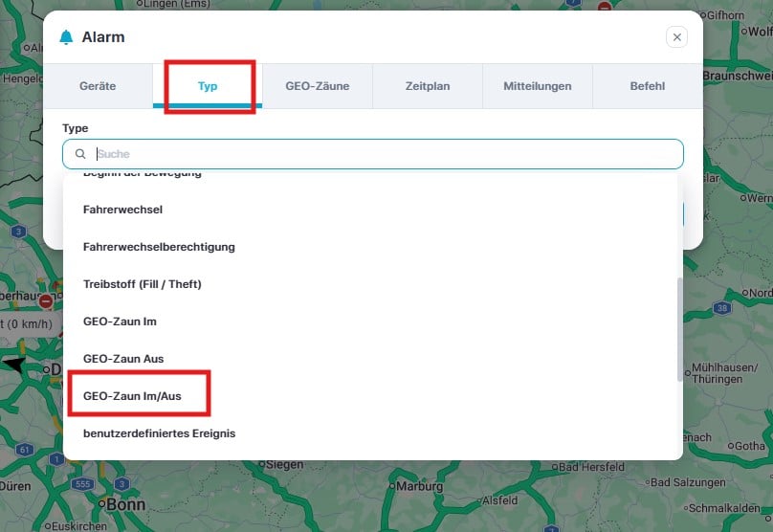Click the magnifier icon in the Suche field
773x532 pixels.
(x=80, y=154)
